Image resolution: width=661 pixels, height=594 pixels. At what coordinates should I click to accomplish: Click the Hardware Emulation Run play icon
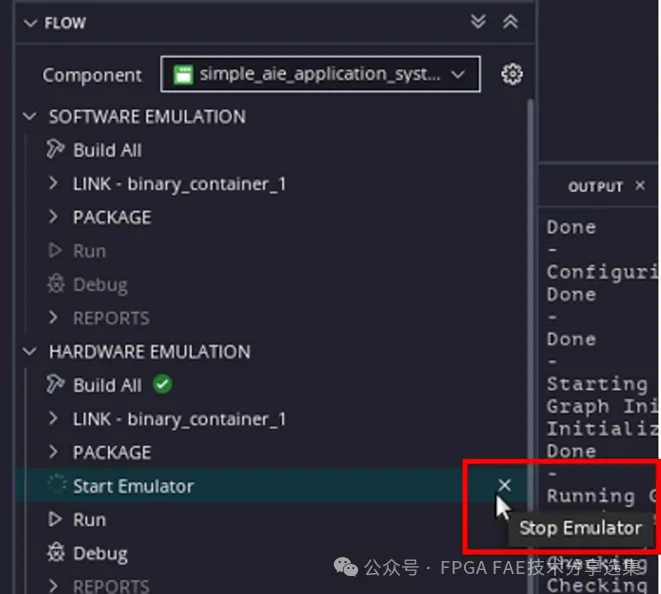coord(55,519)
